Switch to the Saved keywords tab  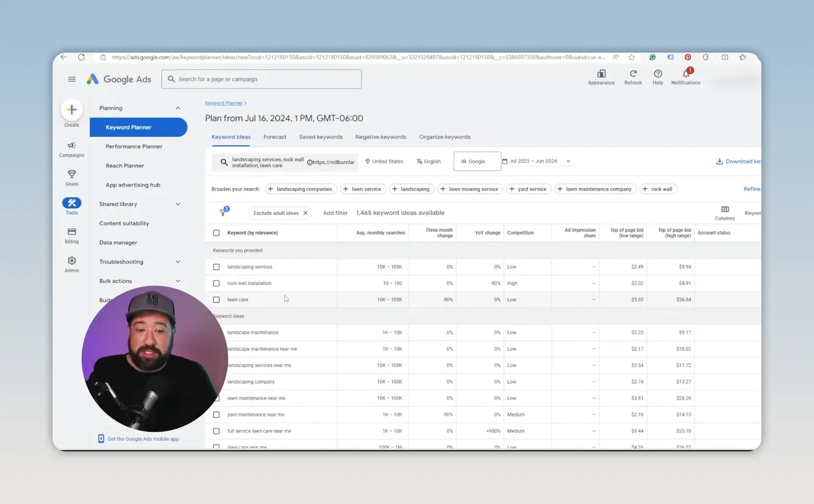click(321, 137)
